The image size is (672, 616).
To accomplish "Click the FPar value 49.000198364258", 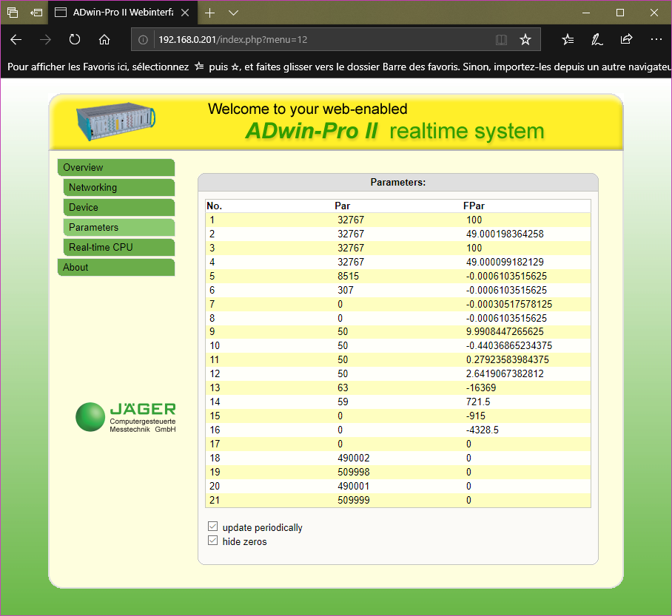I will 505,234.
